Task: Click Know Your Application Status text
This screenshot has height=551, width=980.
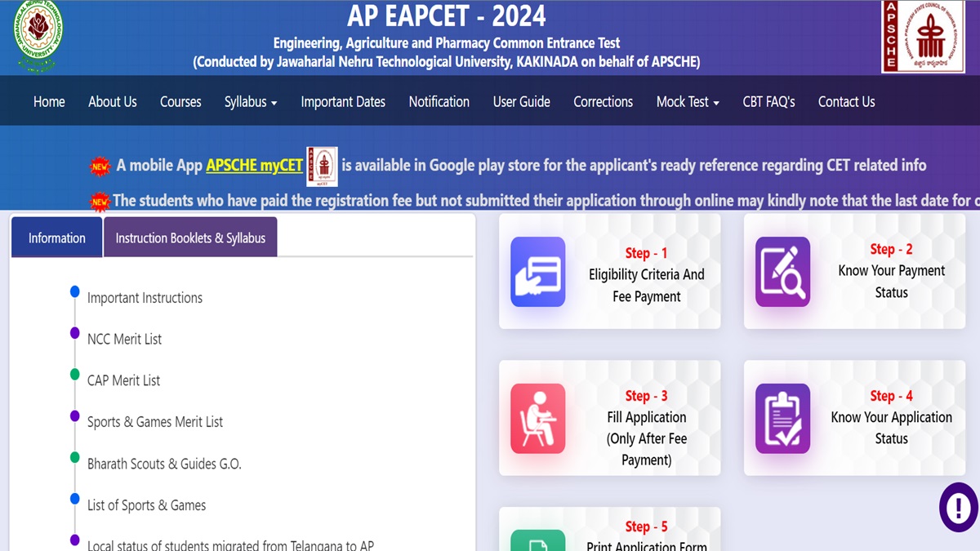Action: tap(892, 428)
